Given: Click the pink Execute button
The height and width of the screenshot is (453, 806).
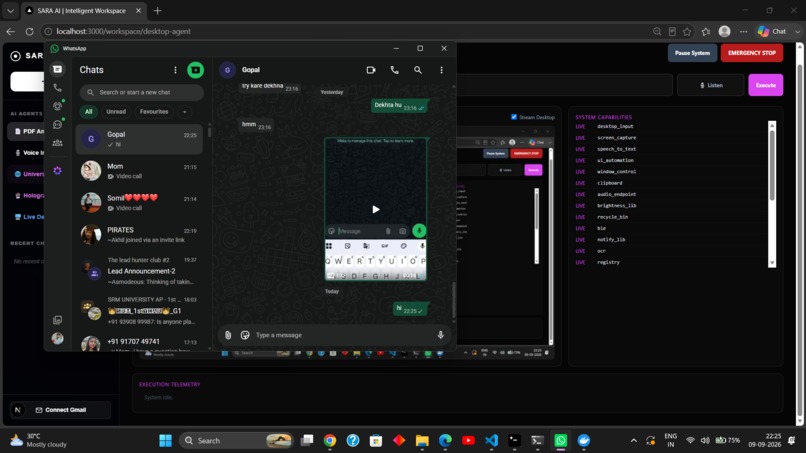Looking at the screenshot, I should [765, 85].
